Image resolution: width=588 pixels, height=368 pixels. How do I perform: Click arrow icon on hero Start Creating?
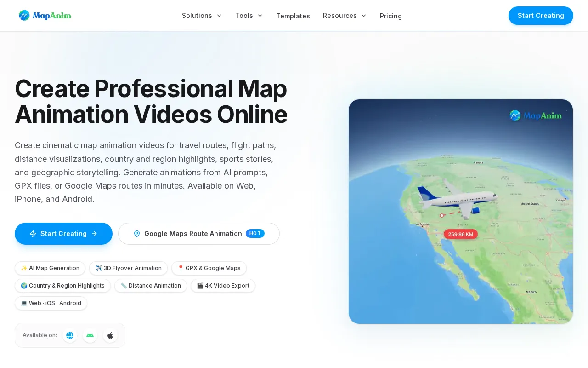point(94,234)
